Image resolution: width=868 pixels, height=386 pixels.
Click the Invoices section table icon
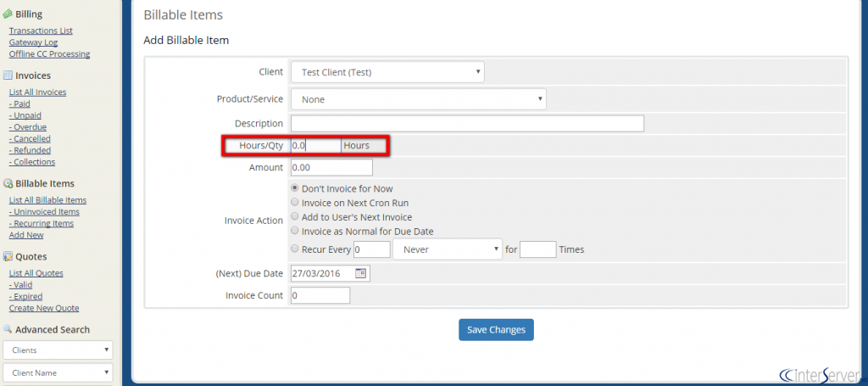pos(8,76)
